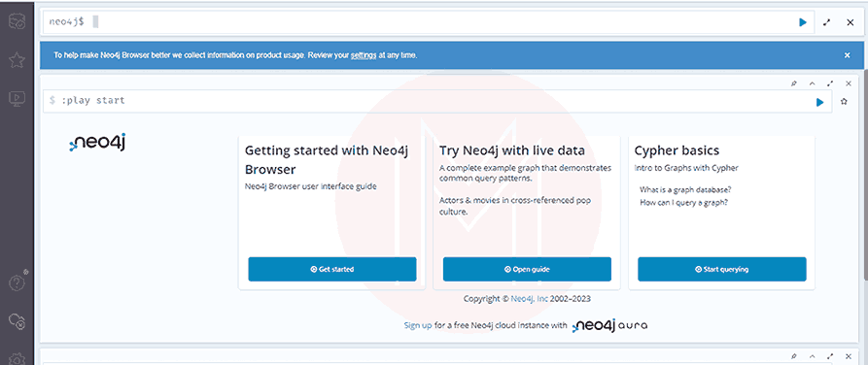
Task: Click 'Neo4j Browser user interface guide' text
Action: (310, 186)
